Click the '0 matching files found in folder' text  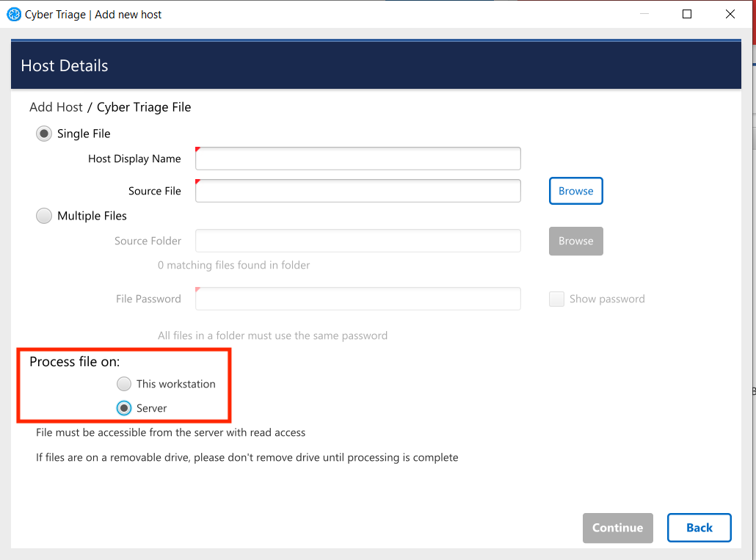tap(234, 265)
